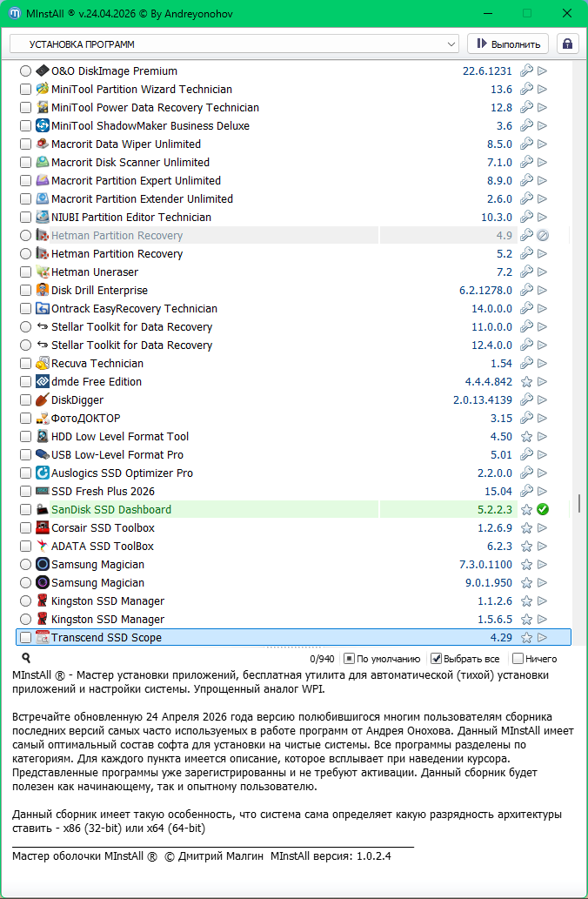The width and height of the screenshot is (588, 899).
Task: Click the key icon for Disk Drill Enterprise
Action: (526, 291)
